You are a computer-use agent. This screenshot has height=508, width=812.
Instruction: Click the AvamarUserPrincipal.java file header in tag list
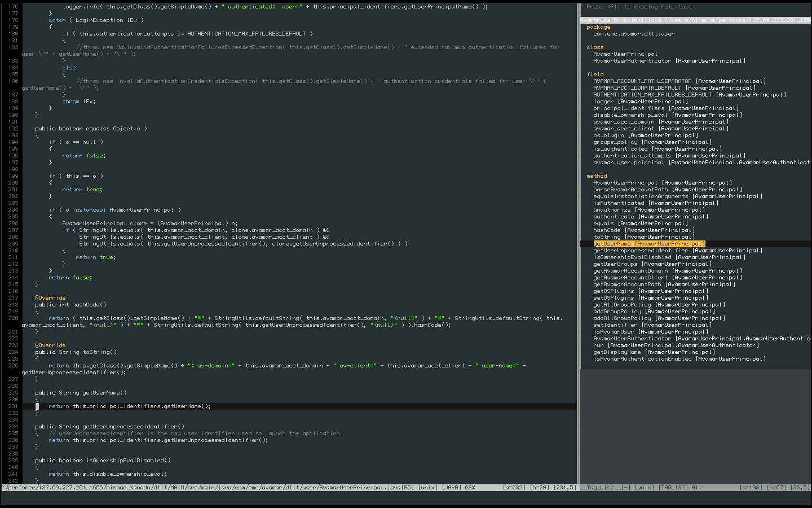(x=695, y=20)
